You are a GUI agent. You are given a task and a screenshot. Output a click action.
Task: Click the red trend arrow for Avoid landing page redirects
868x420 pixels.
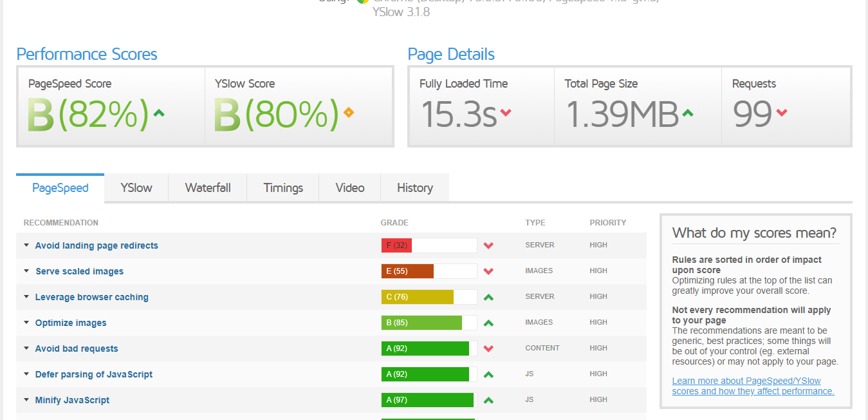(x=488, y=245)
